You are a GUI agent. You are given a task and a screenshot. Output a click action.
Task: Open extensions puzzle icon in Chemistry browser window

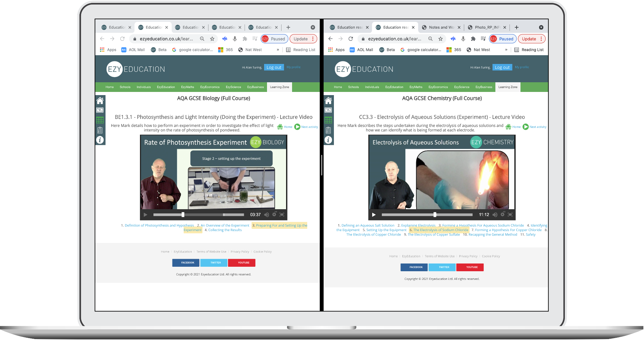[473, 39]
